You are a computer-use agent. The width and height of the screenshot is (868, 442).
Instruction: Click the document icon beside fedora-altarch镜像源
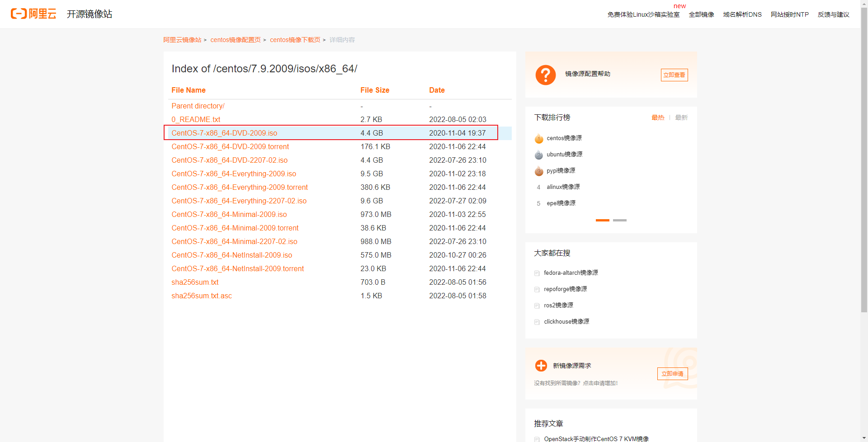tap(537, 273)
